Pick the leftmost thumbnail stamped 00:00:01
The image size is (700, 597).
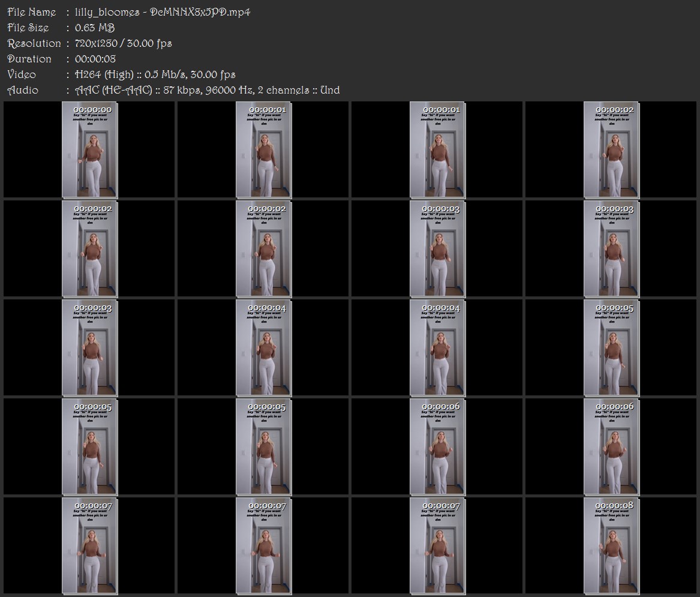(x=263, y=149)
